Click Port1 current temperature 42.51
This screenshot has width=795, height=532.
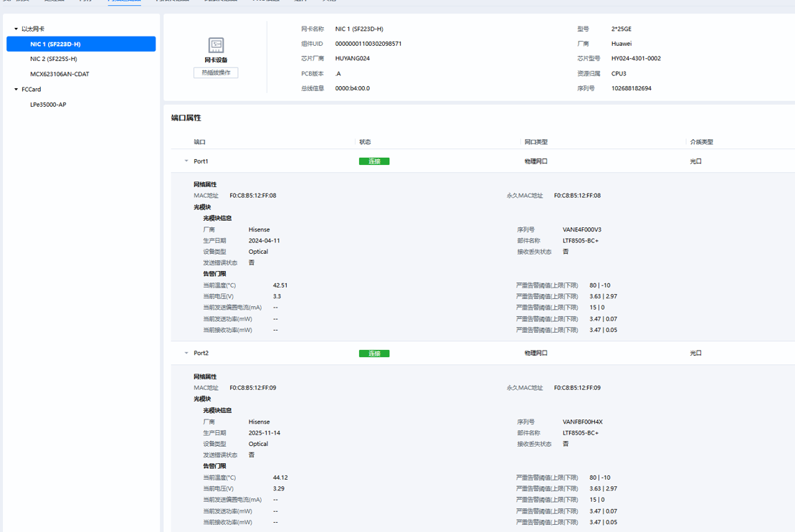pos(280,285)
